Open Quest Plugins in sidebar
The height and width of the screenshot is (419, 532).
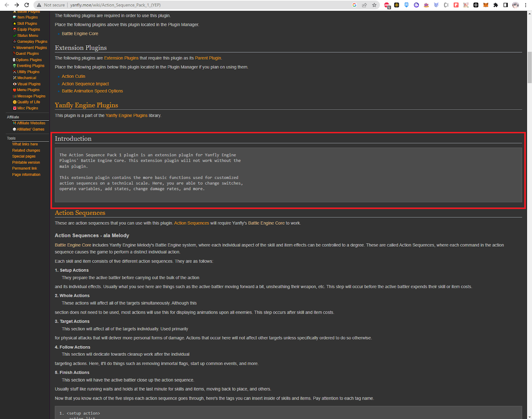click(27, 54)
